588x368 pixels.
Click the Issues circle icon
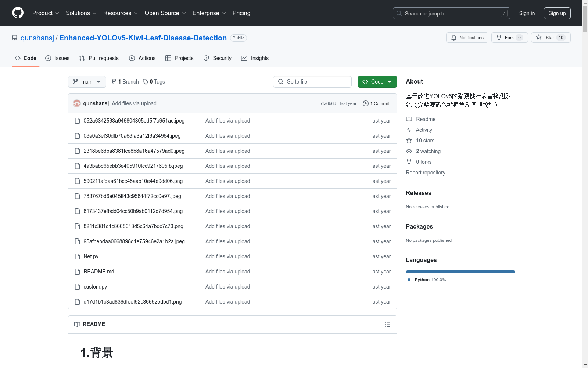[x=48, y=58]
